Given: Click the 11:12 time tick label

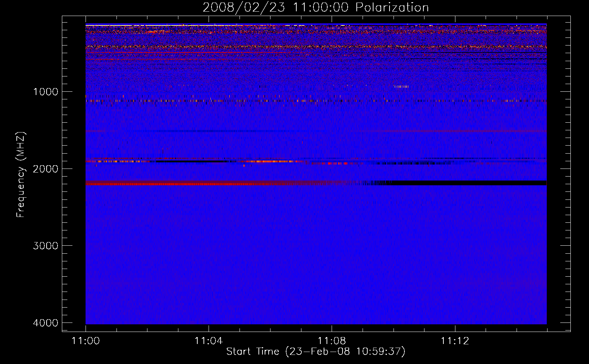Looking at the screenshot, I should [x=455, y=341].
